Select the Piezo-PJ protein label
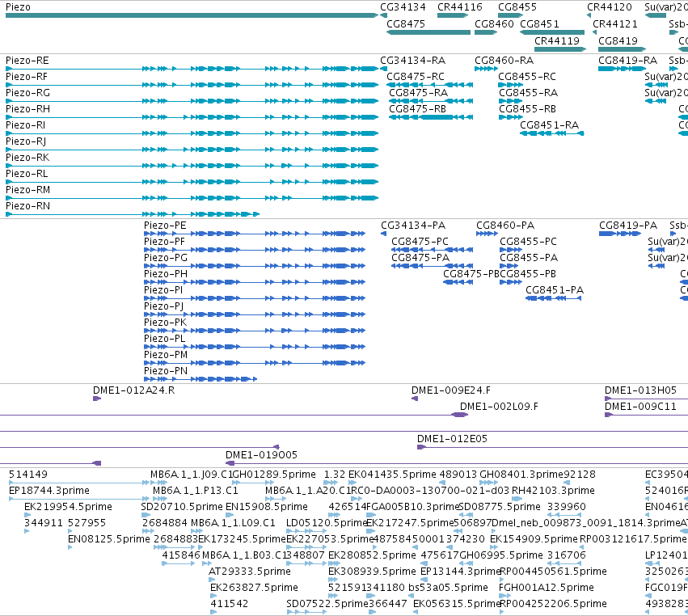Image resolution: width=688 pixels, height=616 pixels. click(x=163, y=306)
